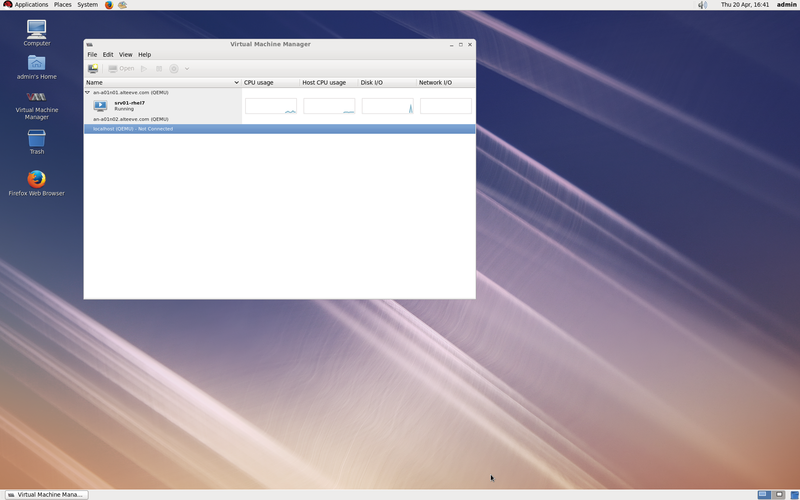Click the Shut Down power icon

[x=173, y=69]
